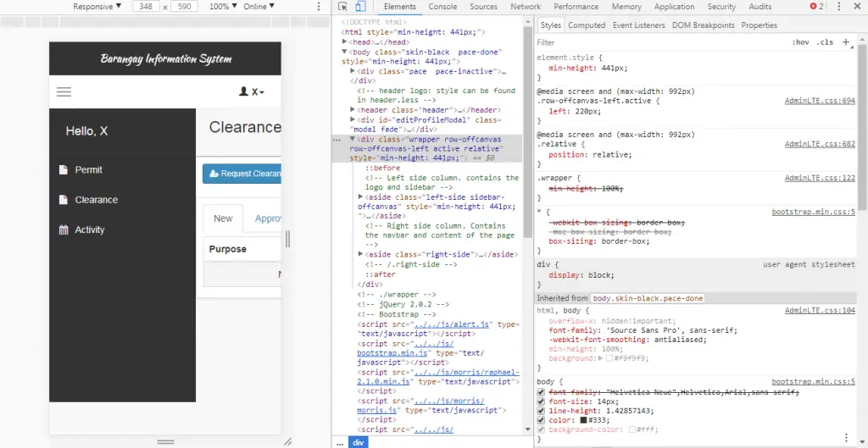This screenshot has height=448, width=868.
Task: Click the red error count indicator
Action: pos(816,7)
